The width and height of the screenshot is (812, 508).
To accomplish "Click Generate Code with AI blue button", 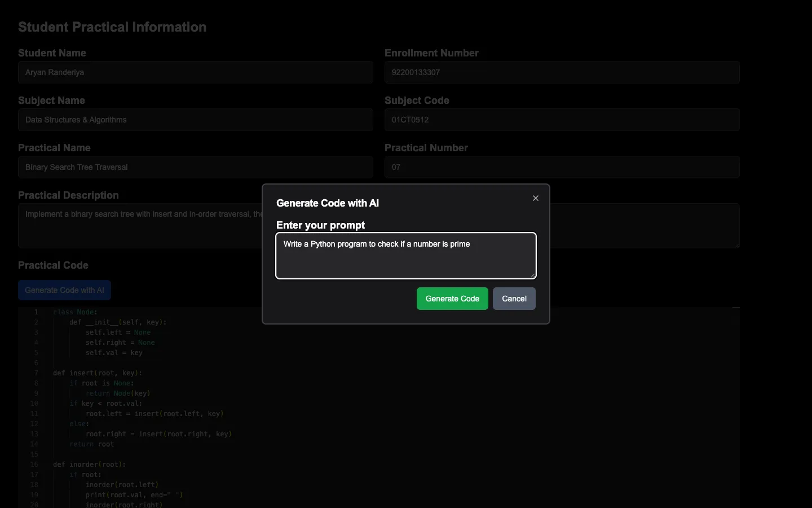I will point(64,290).
